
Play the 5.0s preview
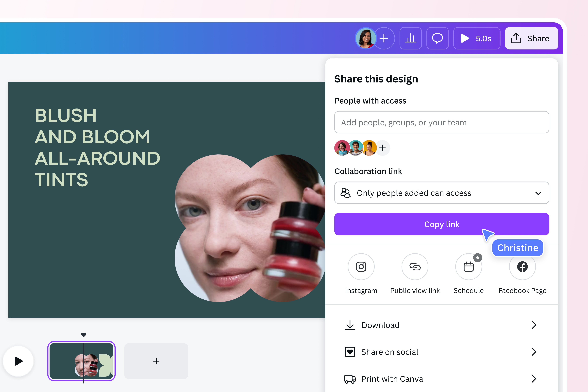coord(476,38)
